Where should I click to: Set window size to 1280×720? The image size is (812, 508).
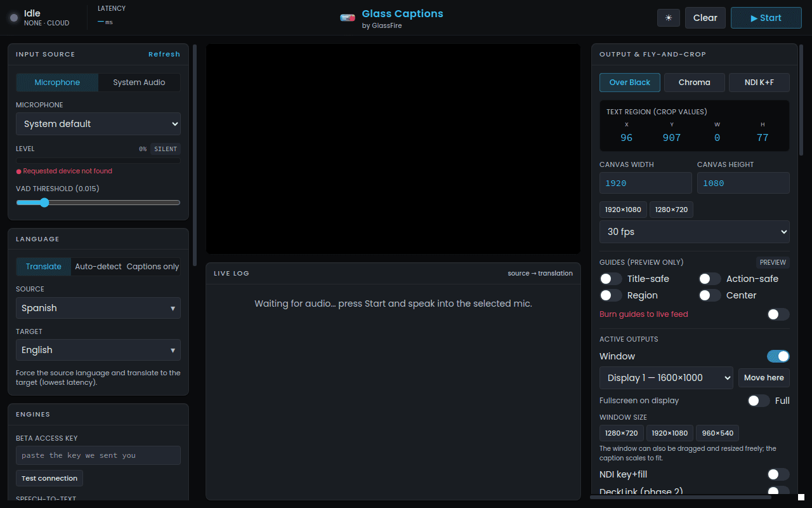pyautogui.click(x=622, y=433)
